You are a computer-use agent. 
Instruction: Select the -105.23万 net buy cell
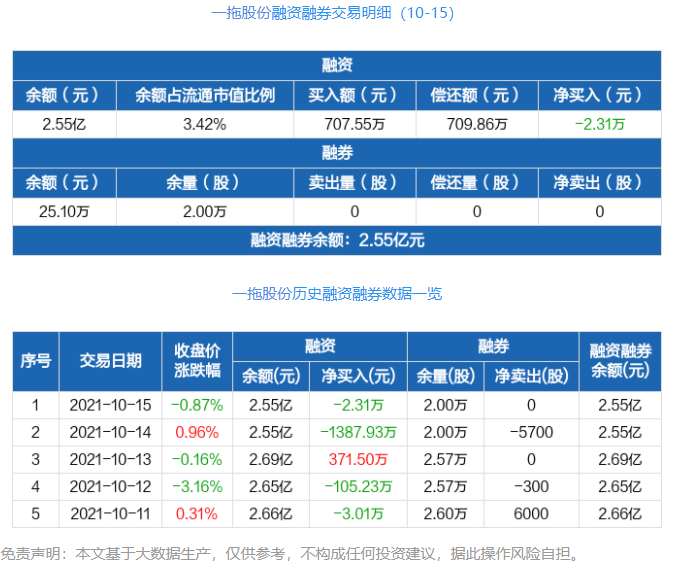pyautogui.click(x=358, y=487)
